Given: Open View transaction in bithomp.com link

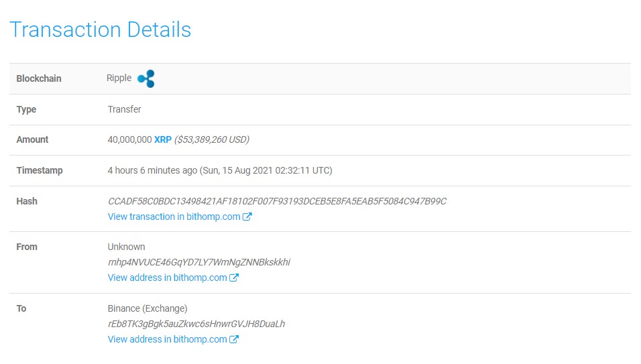Looking at the screenshot, I should click(174, 217).
